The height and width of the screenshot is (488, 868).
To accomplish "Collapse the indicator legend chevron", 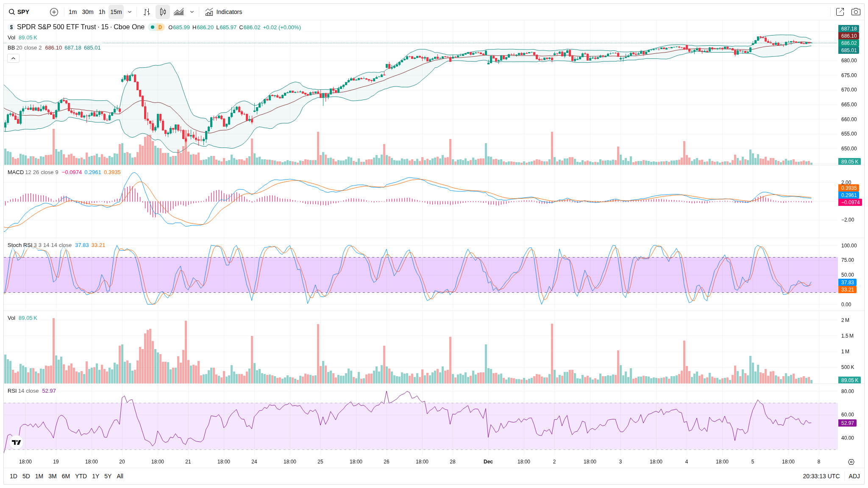I will click(13, 58).
